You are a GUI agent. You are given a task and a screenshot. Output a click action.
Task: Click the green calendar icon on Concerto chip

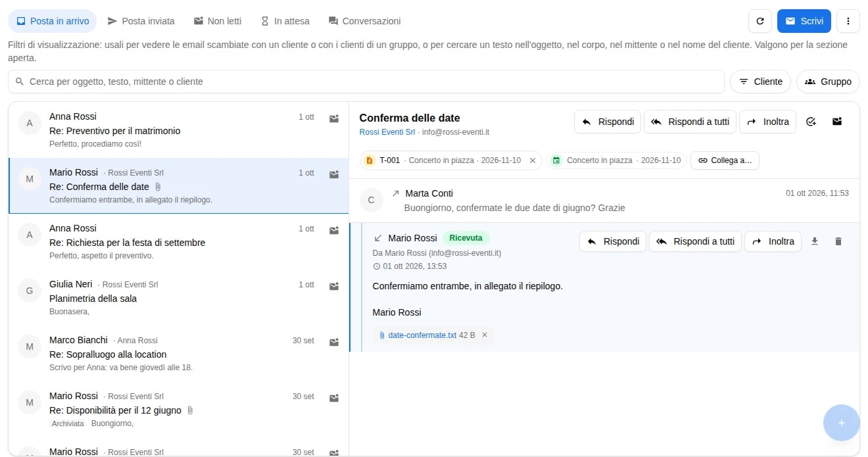coord(556,160)
